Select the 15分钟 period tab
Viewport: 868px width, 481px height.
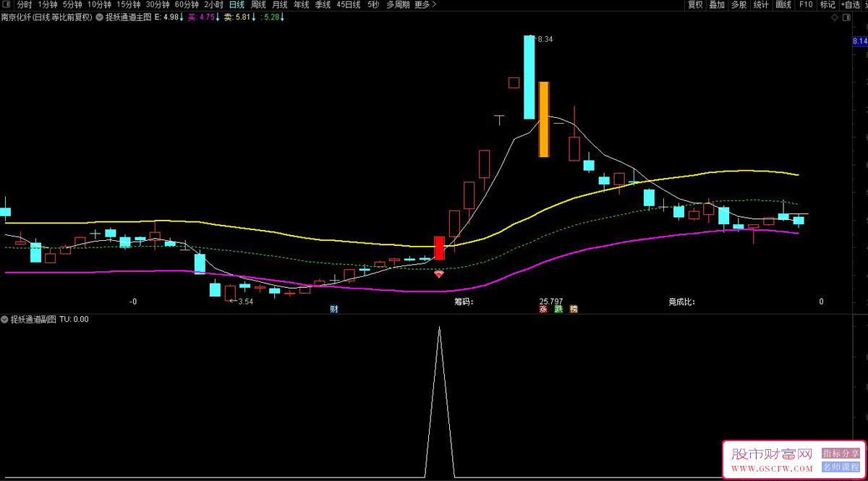(129, 4)
